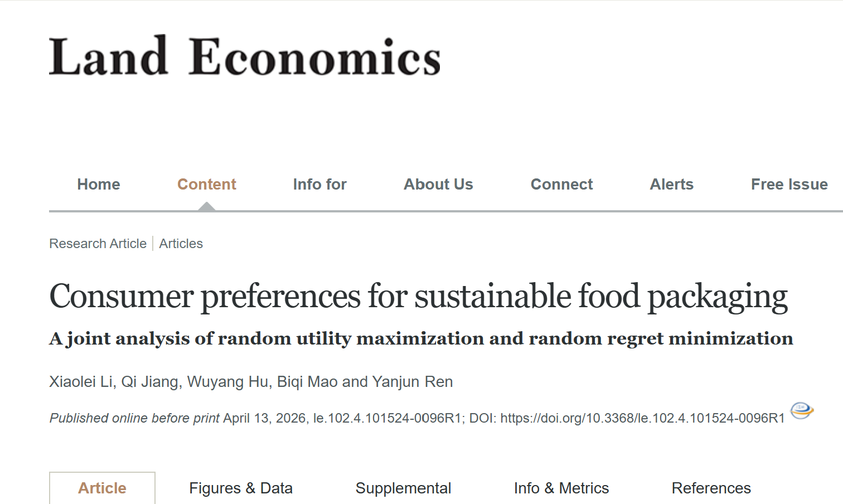Click the Land Economics journal logo

(245, 56)
